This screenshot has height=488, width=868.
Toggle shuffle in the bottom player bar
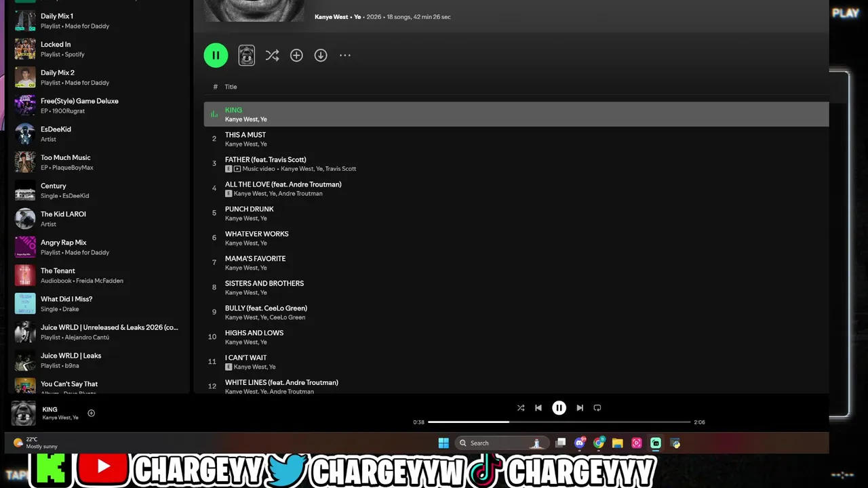521,408
